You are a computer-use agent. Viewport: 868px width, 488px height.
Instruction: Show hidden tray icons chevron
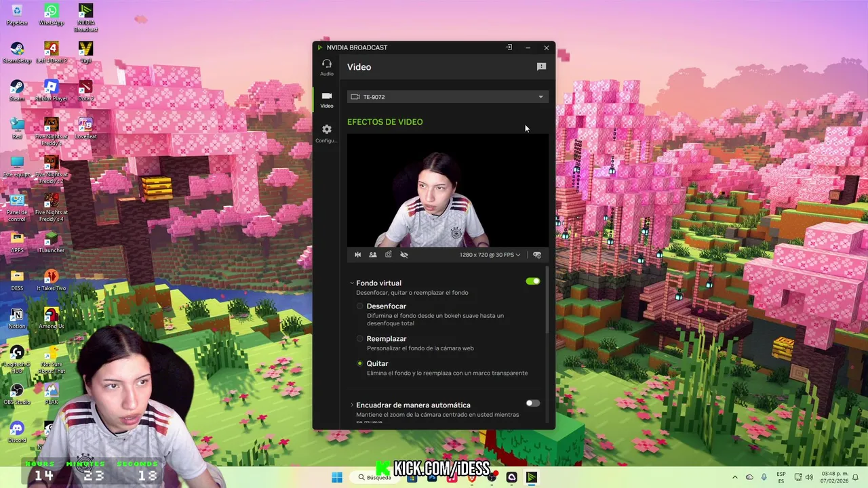pos(734,477)
